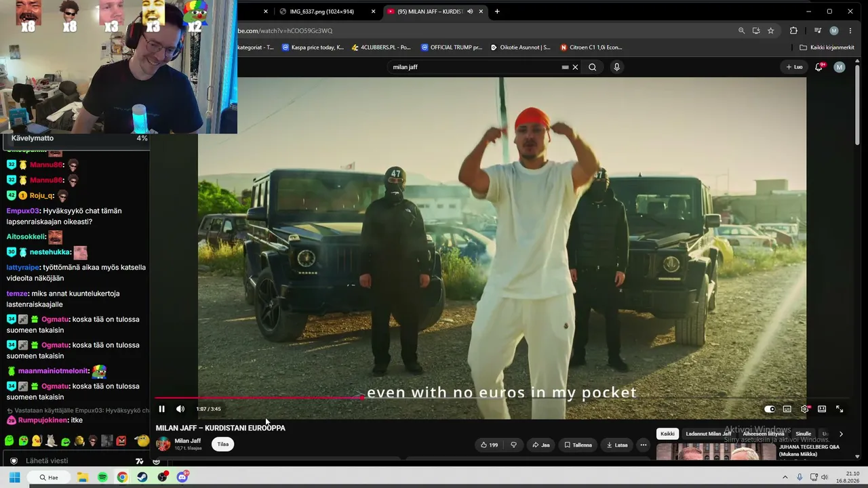Share the video with the Jaa button

[x=540, y=445]
